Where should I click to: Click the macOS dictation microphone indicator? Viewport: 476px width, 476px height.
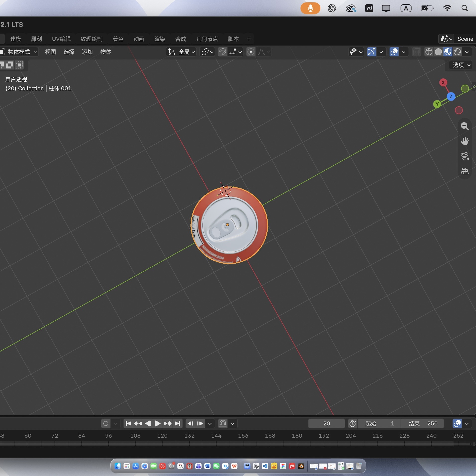click(x=310, y=8)
